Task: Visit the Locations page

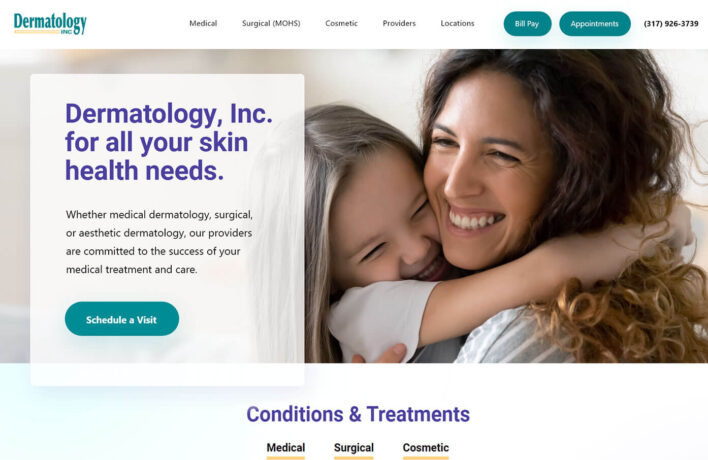Action: coord(457,23)
